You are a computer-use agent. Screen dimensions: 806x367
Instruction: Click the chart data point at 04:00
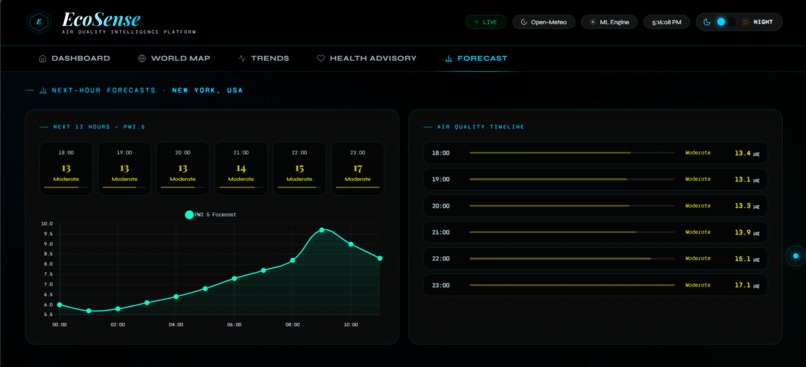176,297
